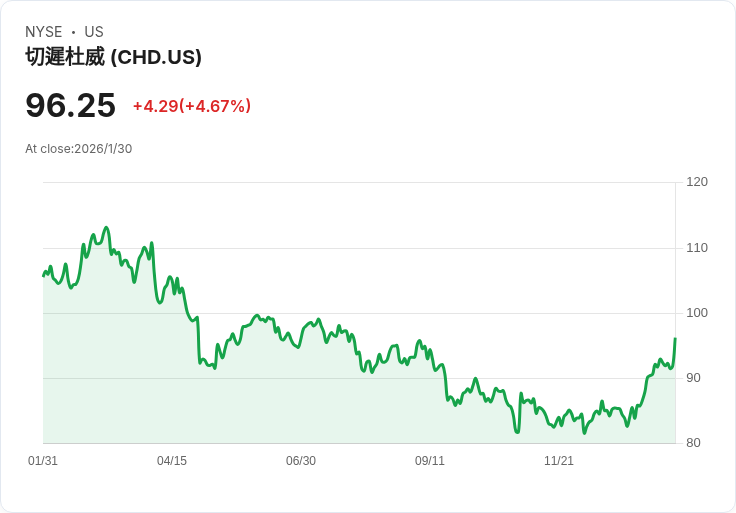
Task: Click the US market label
Action: point(94,32)
